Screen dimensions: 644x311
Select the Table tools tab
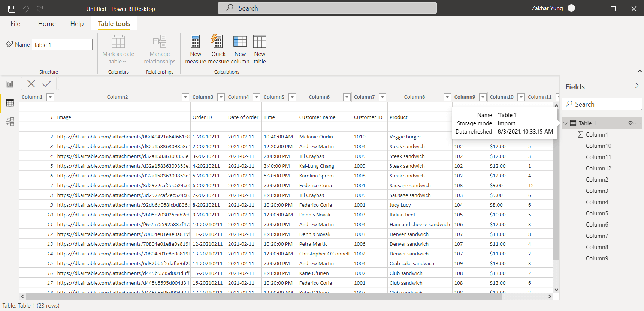(x=114, y=23)
